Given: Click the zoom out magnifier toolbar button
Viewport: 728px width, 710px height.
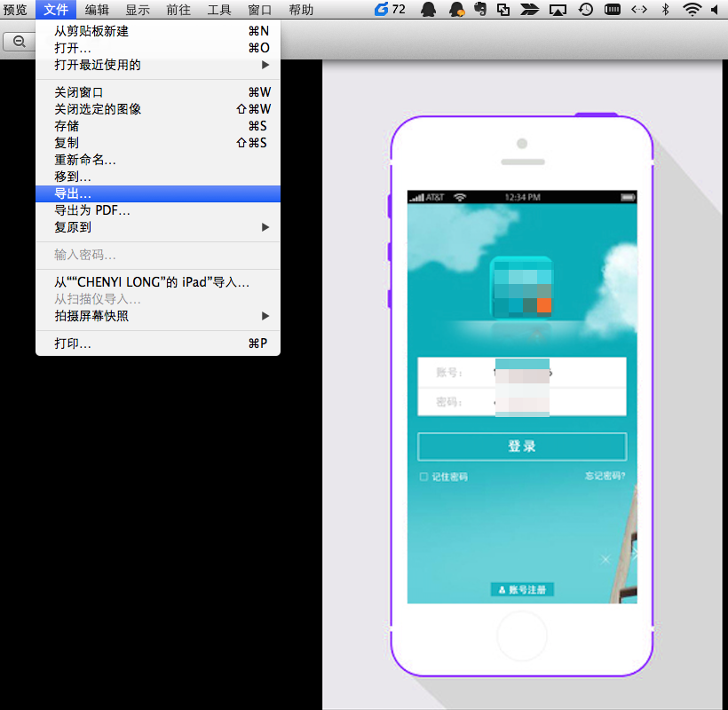Looking at the screenshot, I should [19, 42].
